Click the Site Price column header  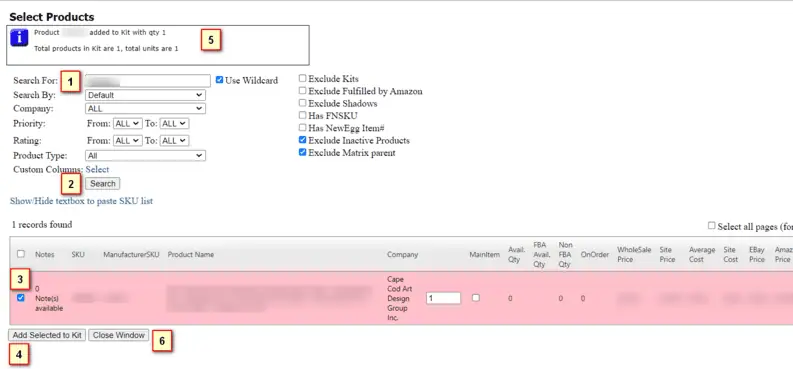tap(667, 255)
